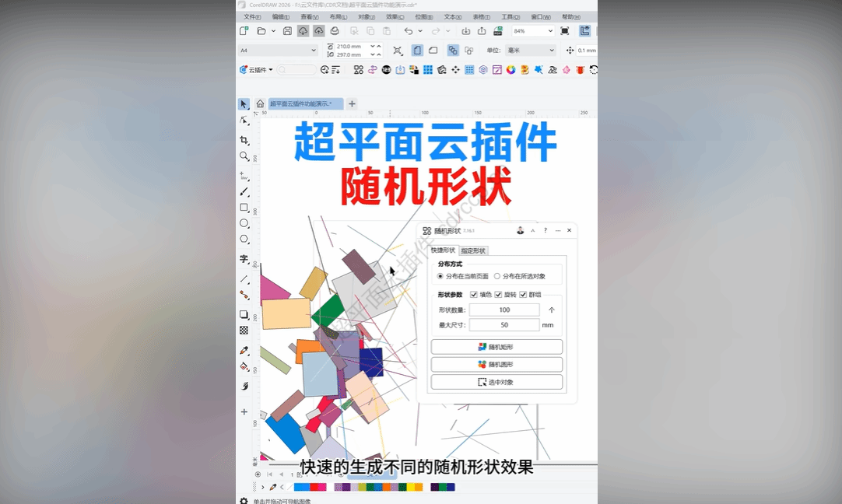Viewport: 842px width, 504px height.
Task: Click the Publish to PDF icon
Action: (498, 31)
